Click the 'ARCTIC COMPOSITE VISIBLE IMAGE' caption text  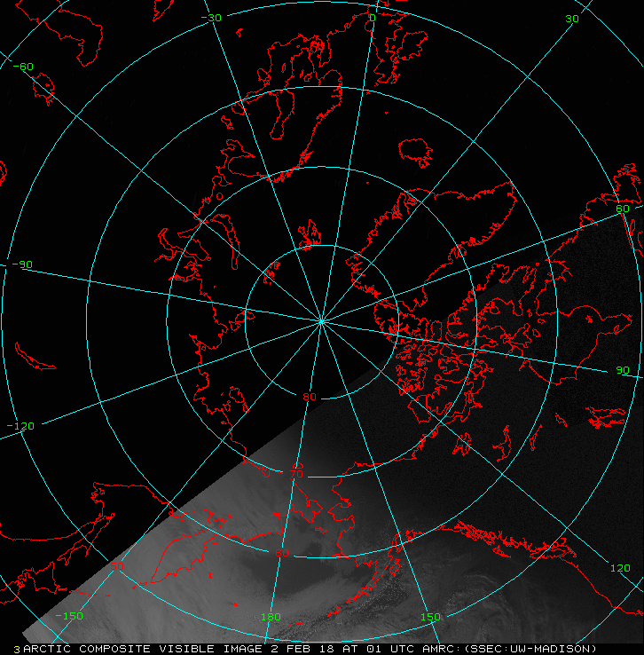143,649
